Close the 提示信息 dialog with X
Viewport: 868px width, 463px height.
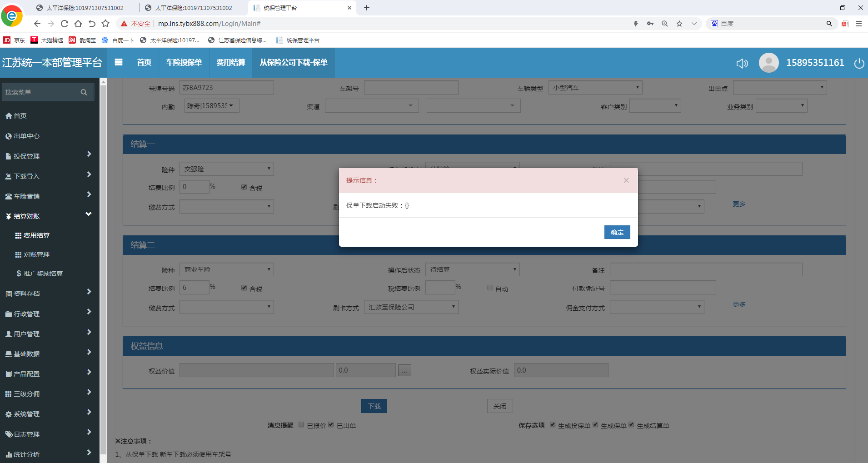pyautogui.click(x=626, y=180)
